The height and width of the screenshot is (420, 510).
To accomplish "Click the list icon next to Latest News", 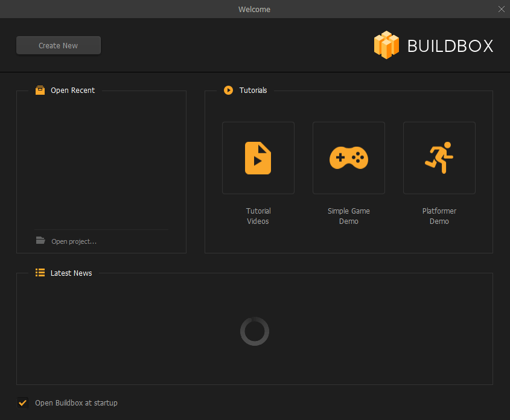I will pos(40,273).
